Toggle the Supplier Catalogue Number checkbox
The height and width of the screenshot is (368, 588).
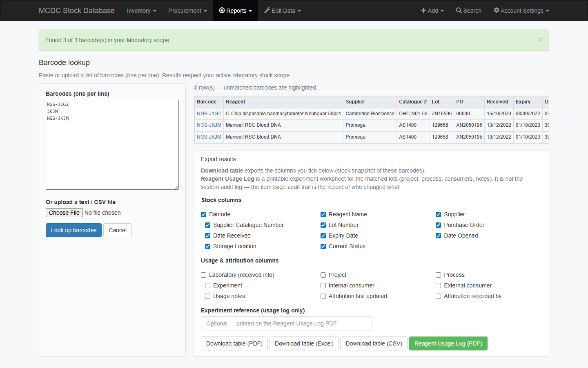[x=207, y=225]
